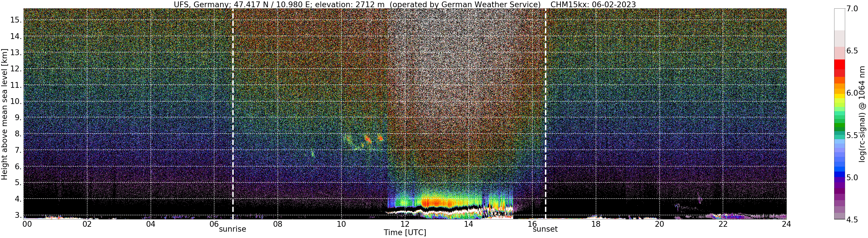Click the y-axis tick label '5.'
Image resolution: width=868 pixels, height=238 pixels.
point(18,183)
